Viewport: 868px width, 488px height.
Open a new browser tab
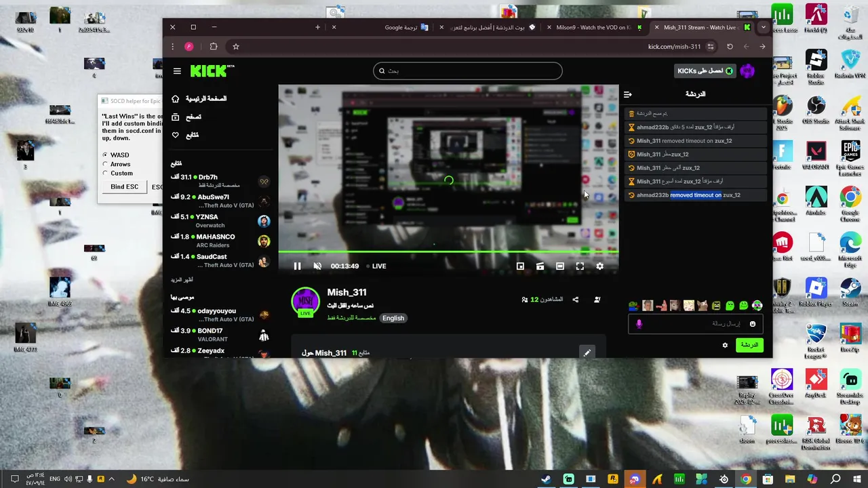click(x=317, y=27)
